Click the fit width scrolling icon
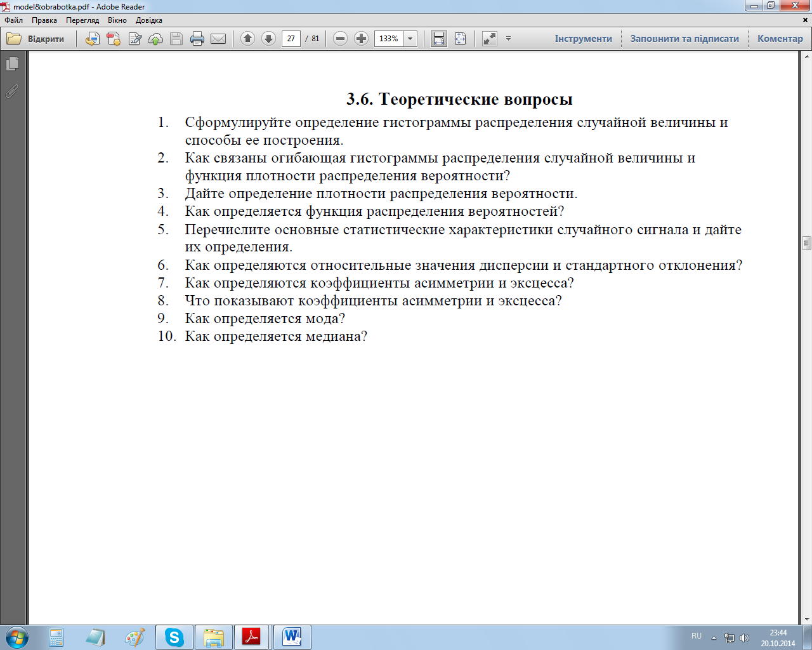Viewport: 812px width, 650px height. click(439, 39)
